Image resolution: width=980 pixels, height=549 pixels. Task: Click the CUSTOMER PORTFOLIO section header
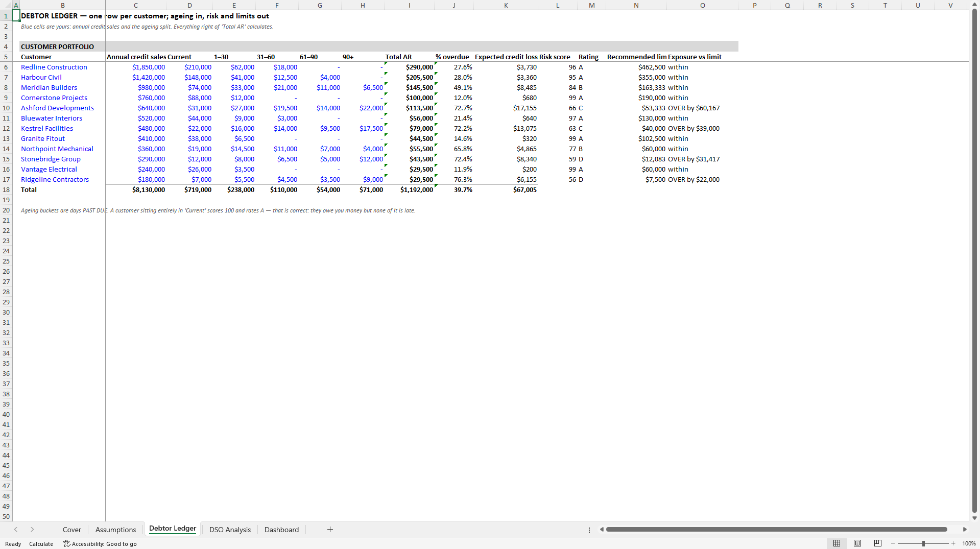pyautogui.click(x=62, y=46)
